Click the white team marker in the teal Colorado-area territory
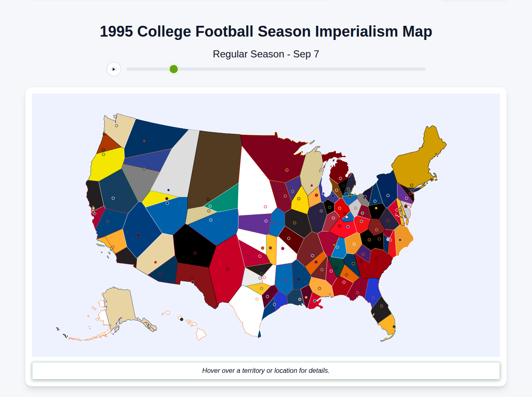Viewport: 532px width, 397px height. pos(210,206)
